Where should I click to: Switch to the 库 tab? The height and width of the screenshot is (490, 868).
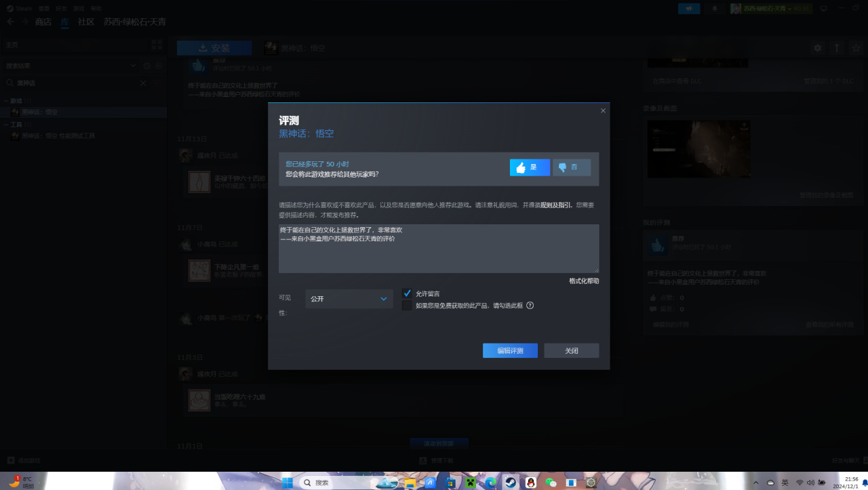pos(65,22)
